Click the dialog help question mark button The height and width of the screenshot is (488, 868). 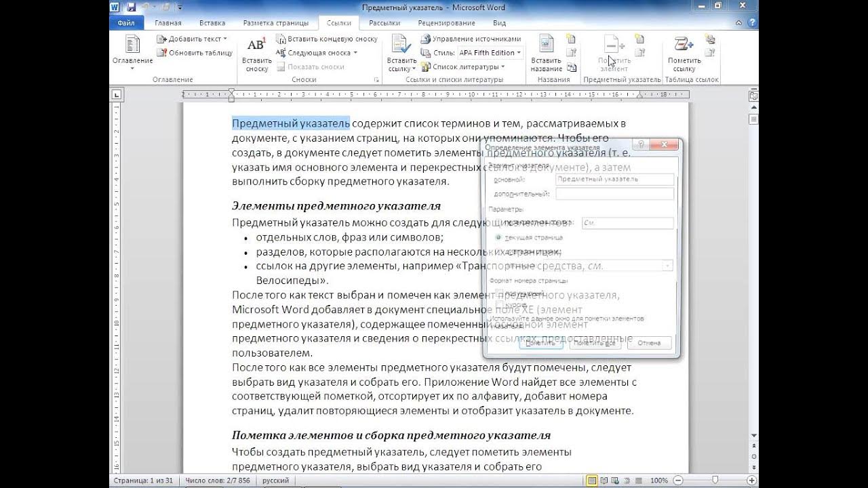(639, 145)
